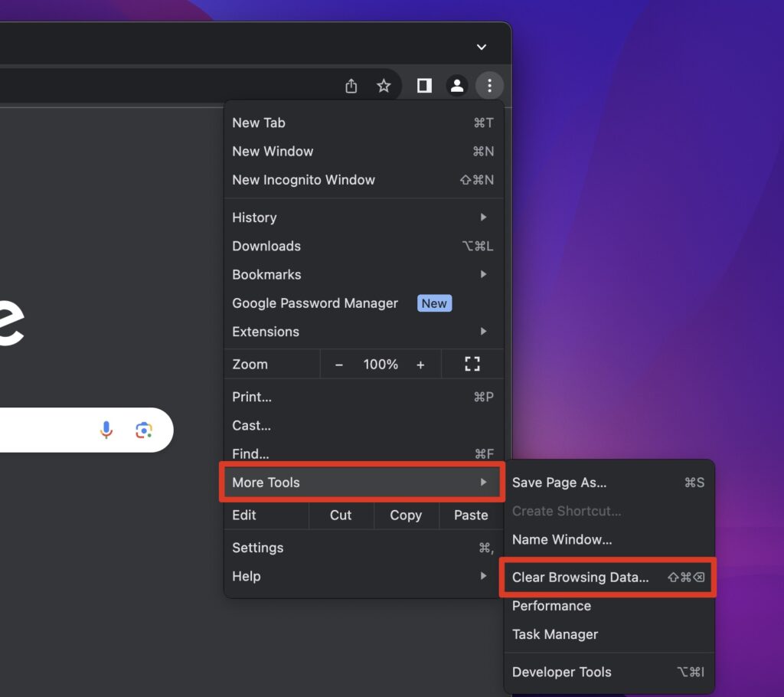Click the Google Lens camera icon
This screenshot has height=697, width=784.
click(x=144, y=430)
